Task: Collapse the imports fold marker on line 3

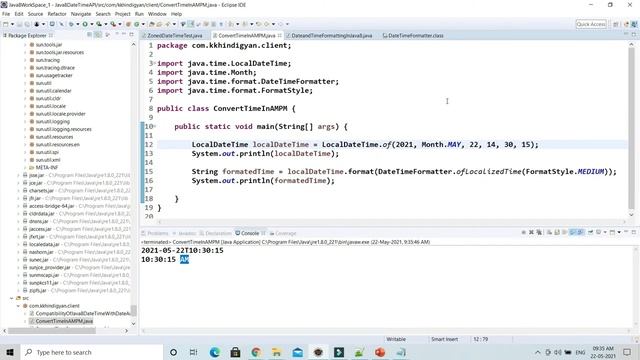Action: click(x=155, y=63)
